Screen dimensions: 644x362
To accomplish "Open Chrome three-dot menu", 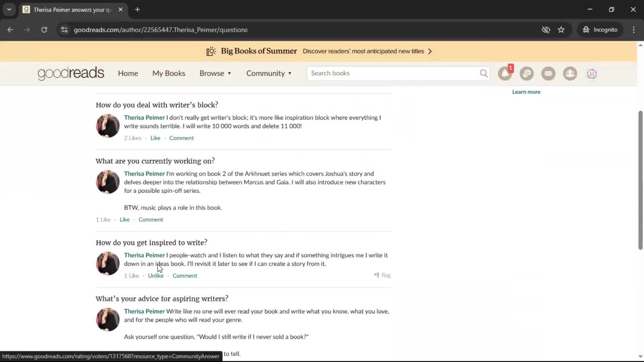I will point(634,30).
